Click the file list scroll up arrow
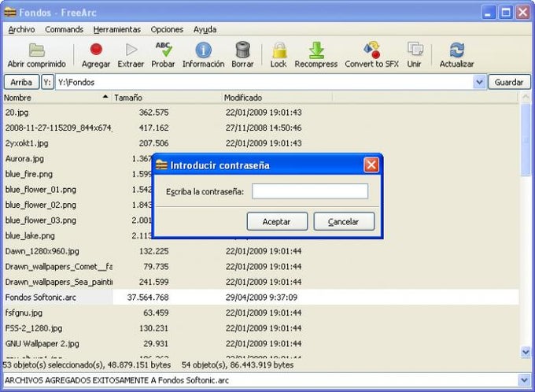 (526, 98)
